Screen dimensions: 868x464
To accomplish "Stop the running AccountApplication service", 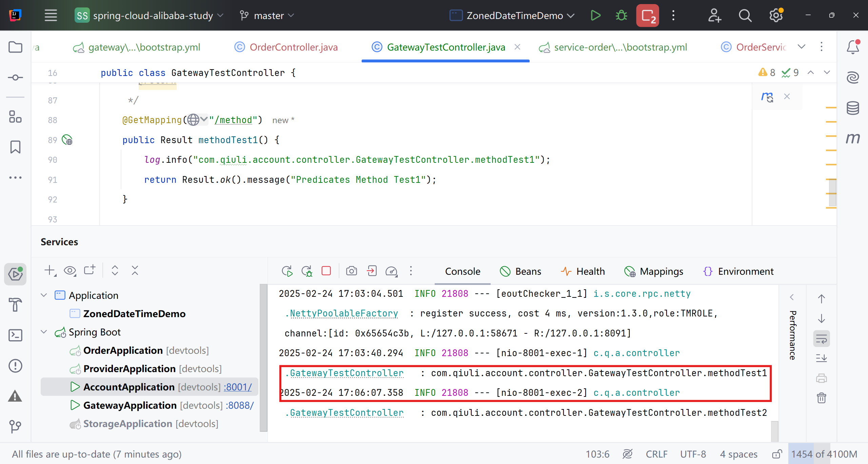I will pyautogui.click(x=326, y=271).
